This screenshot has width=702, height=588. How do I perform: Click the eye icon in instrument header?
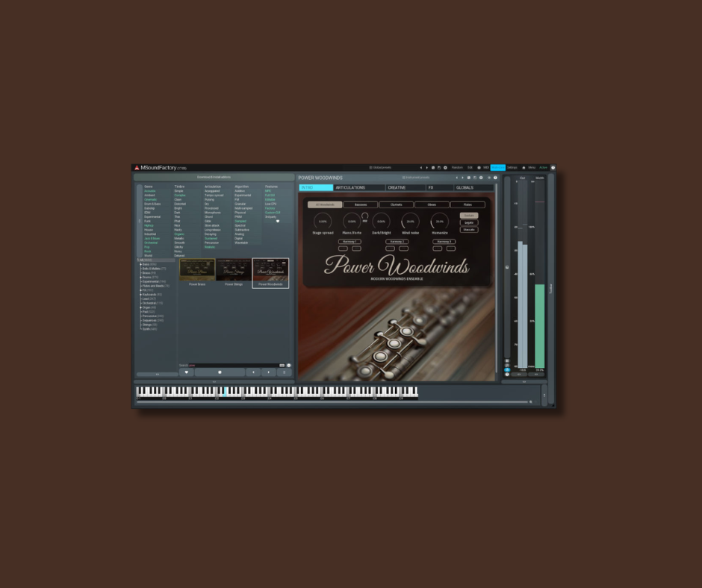point(489,178)
